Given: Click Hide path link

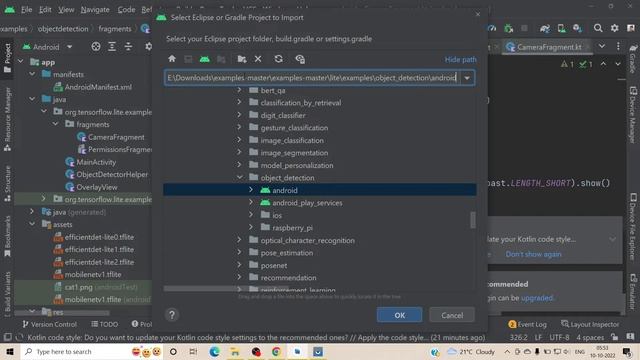Looking at the screenshot, I should [460, 60].
